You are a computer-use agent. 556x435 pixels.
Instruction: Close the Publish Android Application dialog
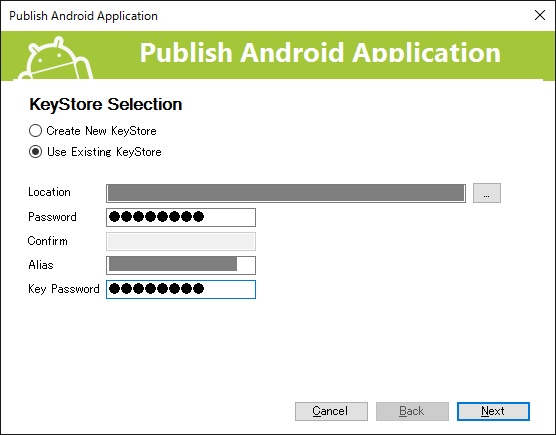pyautogui.click(x=540, y=15)
